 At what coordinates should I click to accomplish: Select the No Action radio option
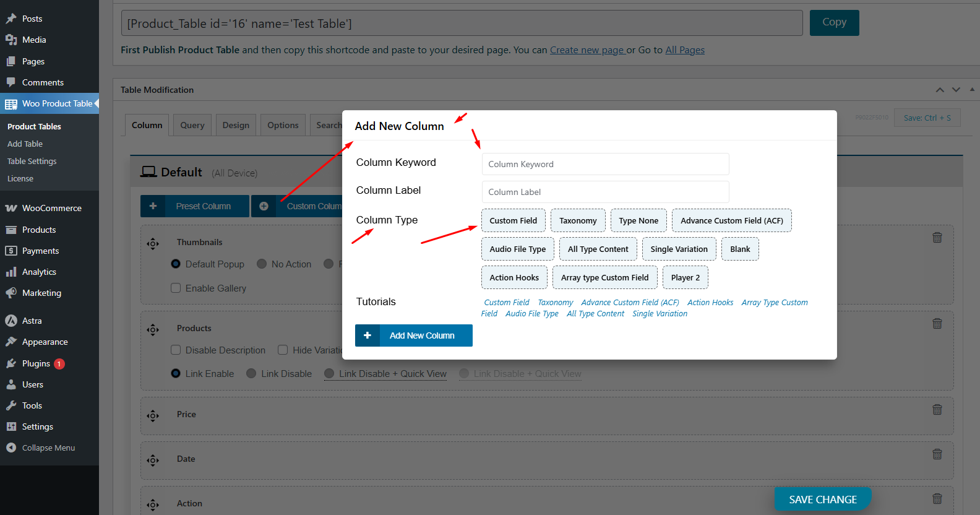coord(262,264)
